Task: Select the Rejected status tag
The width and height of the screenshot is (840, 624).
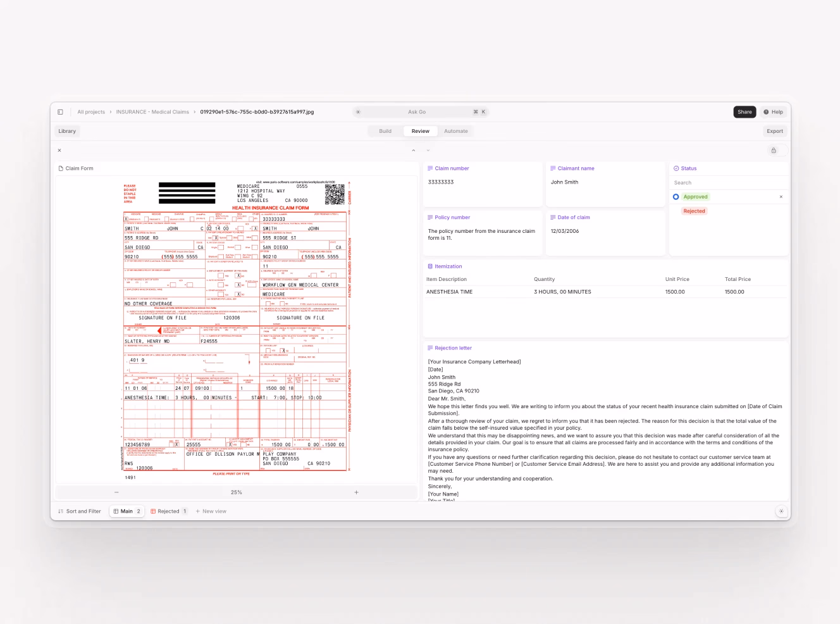Action: [694, 211]
